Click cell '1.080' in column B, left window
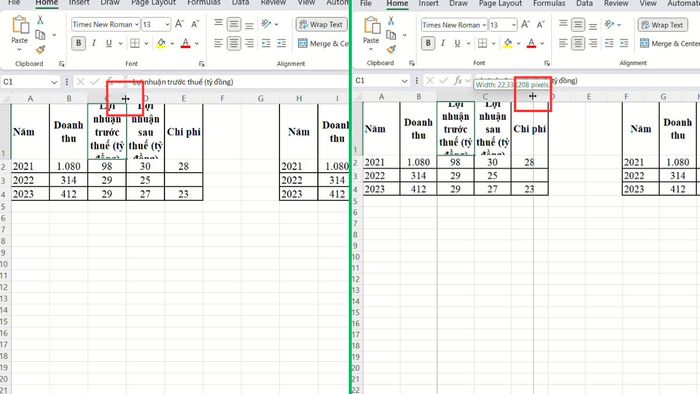This screenshot has height=394, width=700. pyautogui.click(x=69, y=166)
